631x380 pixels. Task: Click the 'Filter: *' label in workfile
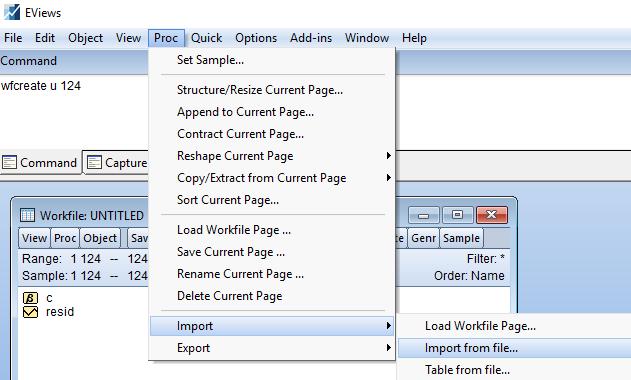click(485, 259)
